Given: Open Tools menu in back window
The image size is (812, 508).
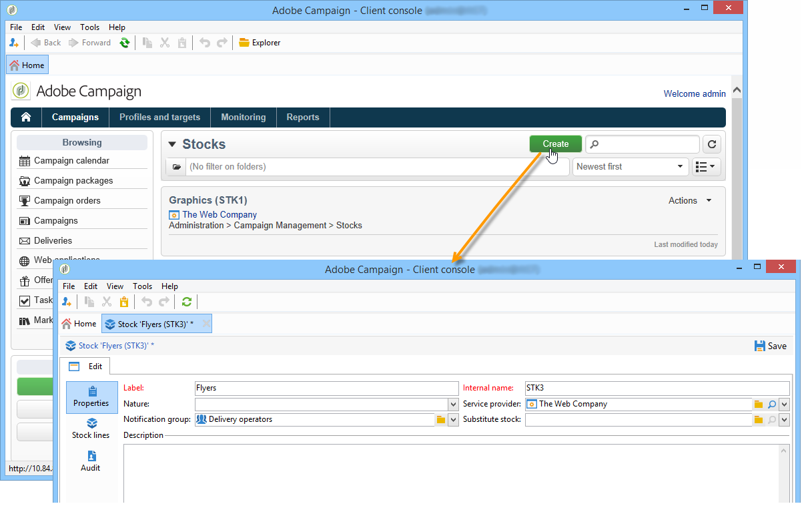Looking at the screenshot, I should pos(89,27).
